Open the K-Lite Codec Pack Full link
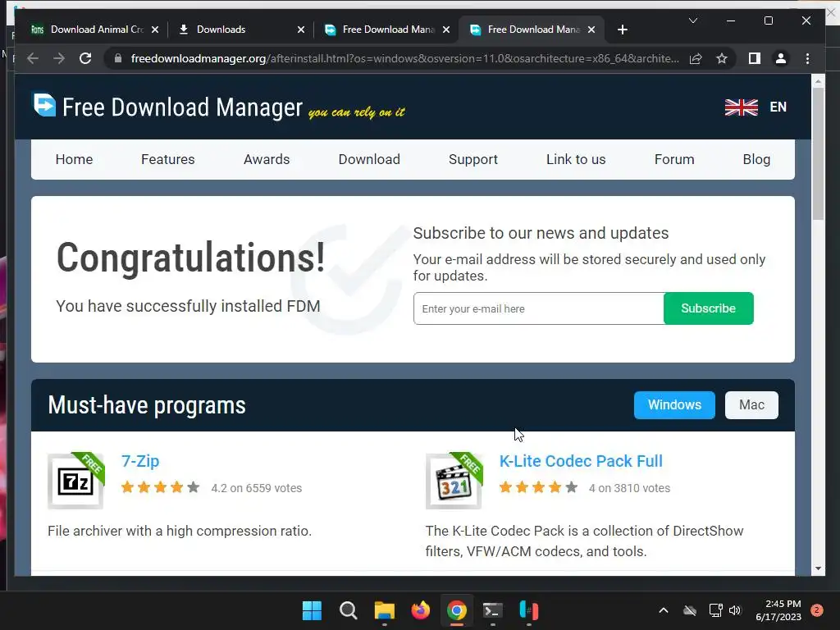840x630 pixels. click(581, 461)
